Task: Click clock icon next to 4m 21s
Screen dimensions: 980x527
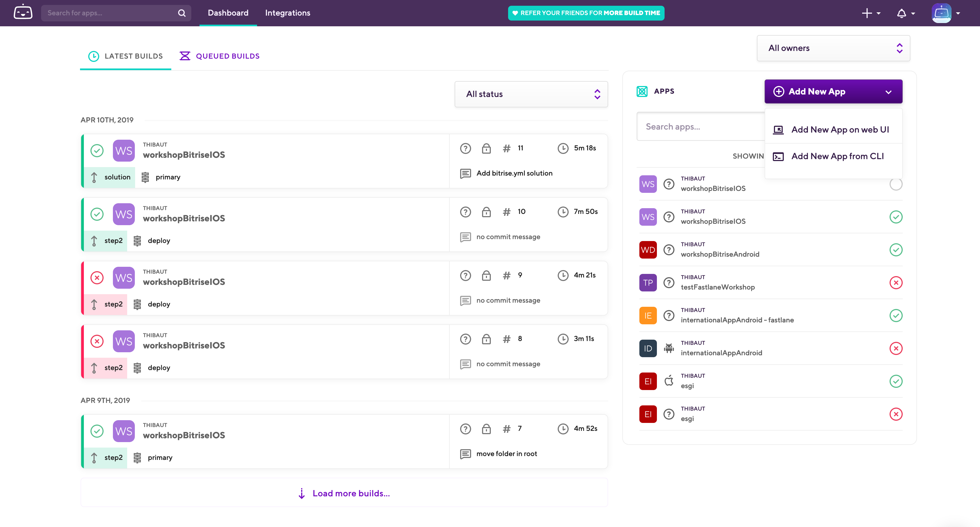Action: (x=563, y=275)
